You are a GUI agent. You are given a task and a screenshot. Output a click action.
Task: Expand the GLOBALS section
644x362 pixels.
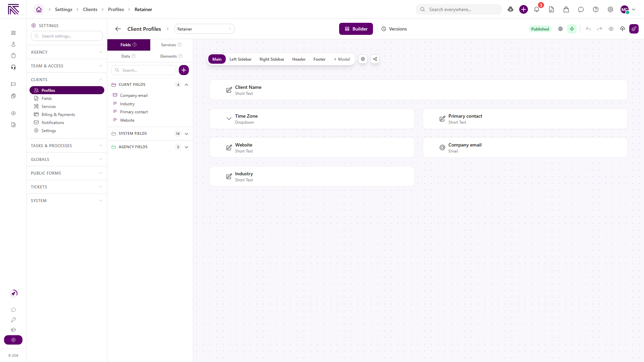point(67,159)
